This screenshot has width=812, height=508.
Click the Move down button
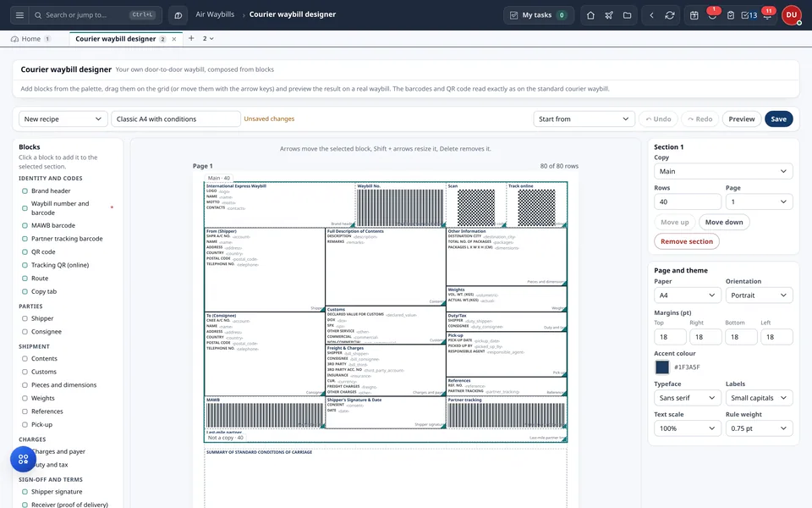(x=723, y=222)
